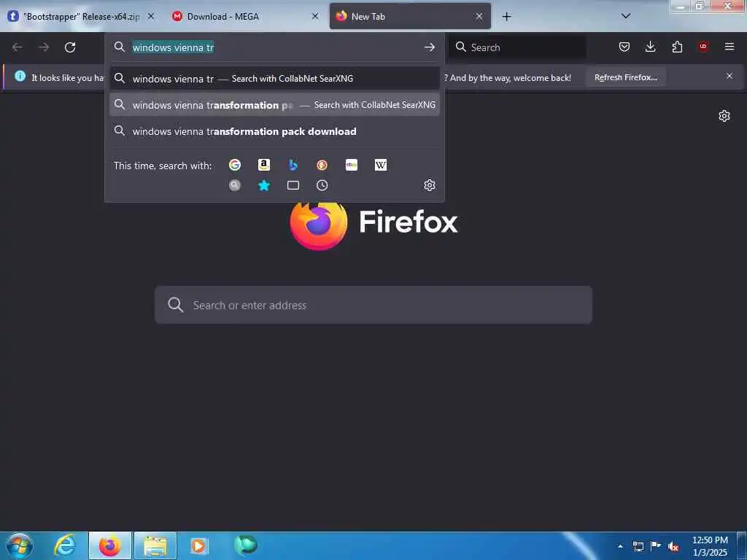This screenshot has height=560, width=747.
Task: Search history with the clock icon
Action: point(322,185)
